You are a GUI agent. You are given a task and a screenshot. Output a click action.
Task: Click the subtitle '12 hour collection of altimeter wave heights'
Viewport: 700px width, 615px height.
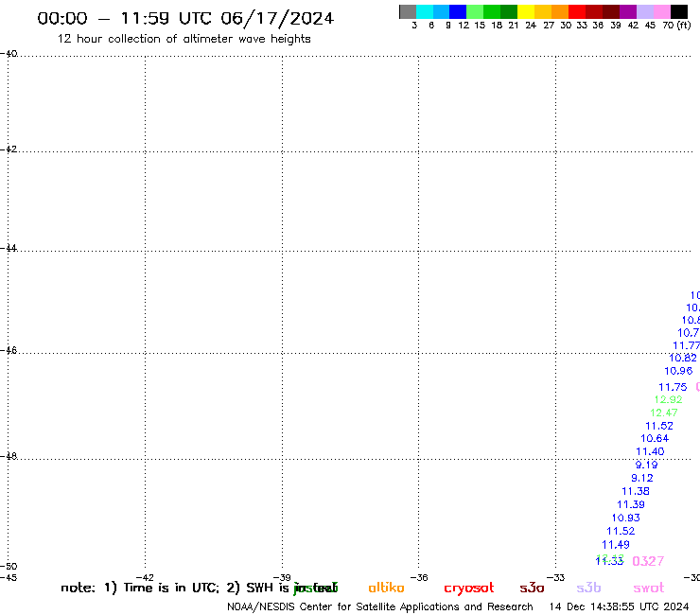click(x=184, y=39)
